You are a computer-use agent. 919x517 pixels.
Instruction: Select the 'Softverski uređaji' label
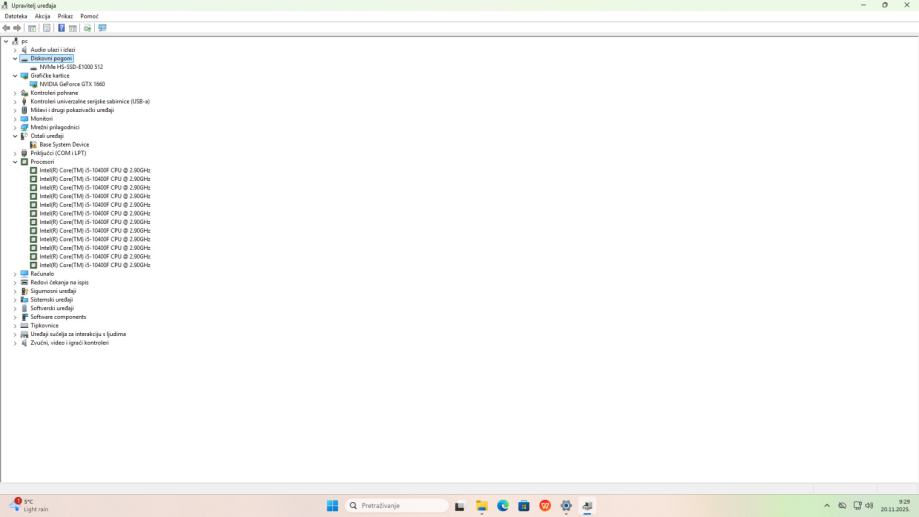tap(52, 308)
